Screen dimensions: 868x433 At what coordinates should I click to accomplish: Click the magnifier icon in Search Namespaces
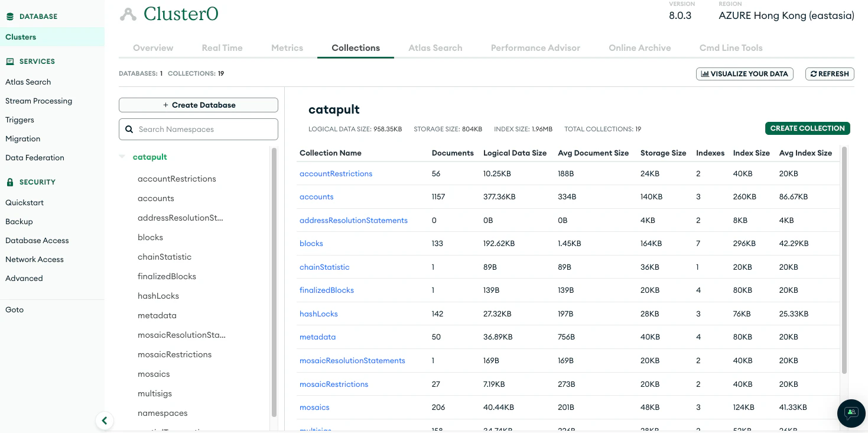click(129, 130)
